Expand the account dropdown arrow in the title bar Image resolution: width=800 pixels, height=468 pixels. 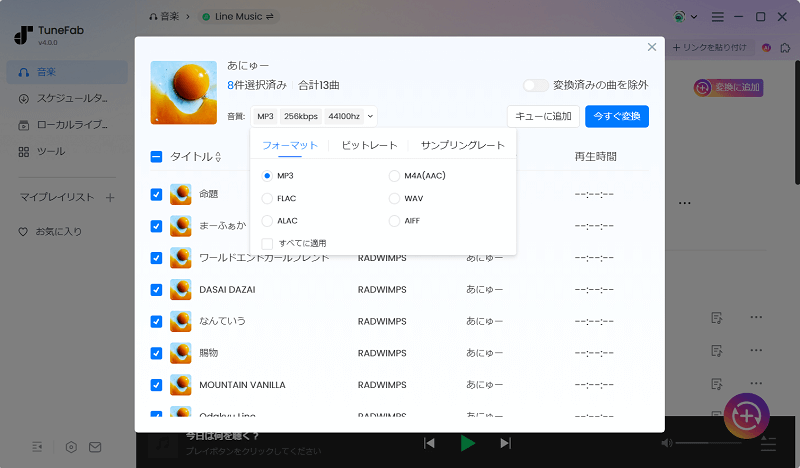(694, 17)
